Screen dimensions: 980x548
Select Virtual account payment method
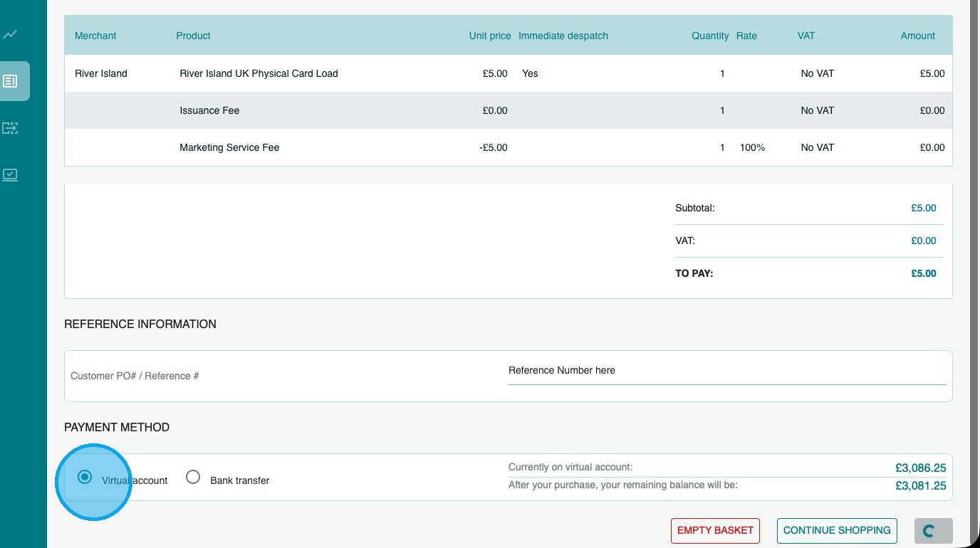click(85, 477)
